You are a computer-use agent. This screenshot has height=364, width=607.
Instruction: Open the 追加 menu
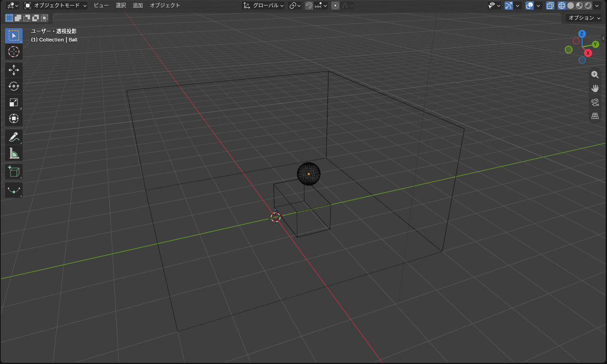138,6
